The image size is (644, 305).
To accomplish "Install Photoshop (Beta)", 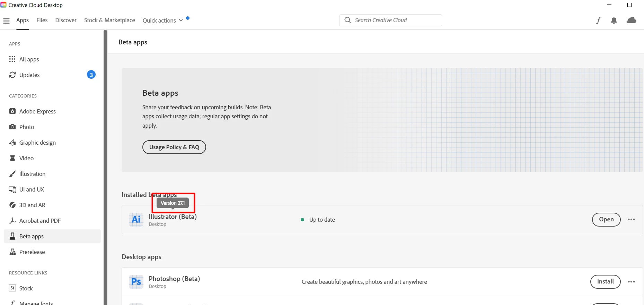I will [x=605, y=281].
